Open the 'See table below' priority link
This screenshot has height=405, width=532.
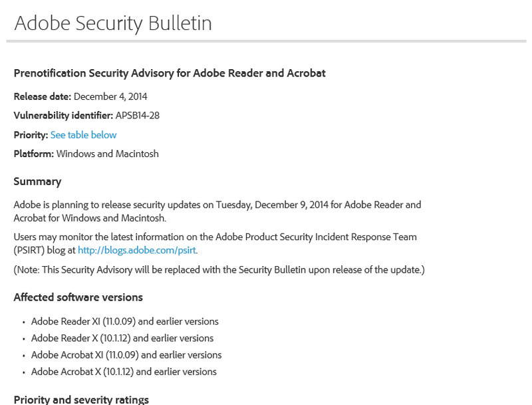tap(83, 135)
